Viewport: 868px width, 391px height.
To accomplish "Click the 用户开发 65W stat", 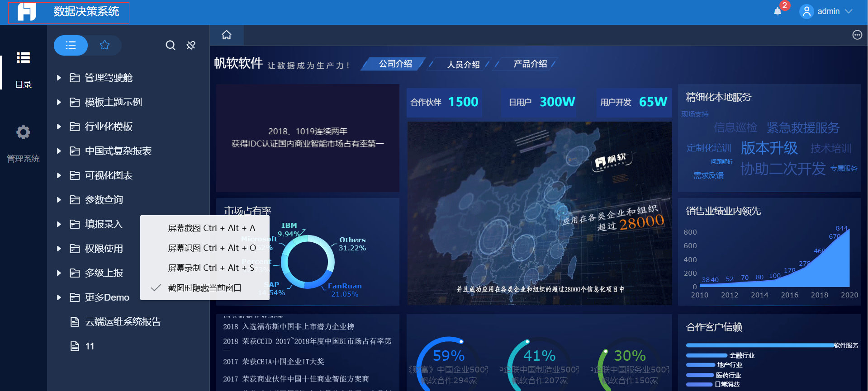I will click(634, 102).
